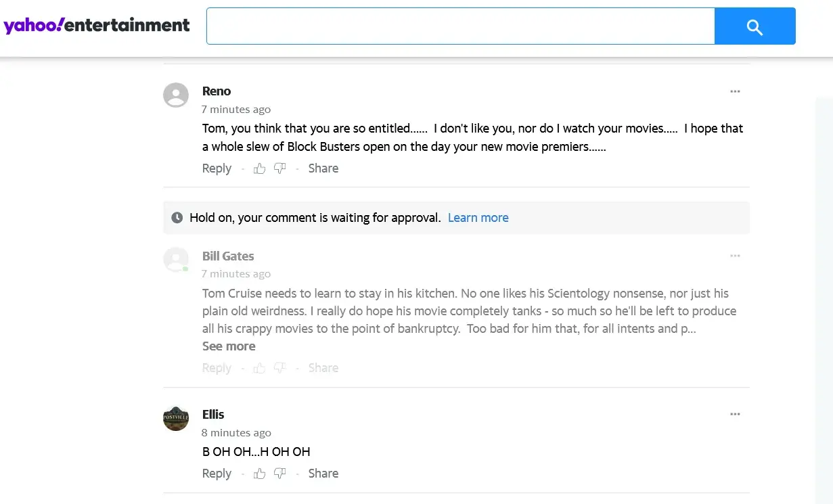Click Learn more about comment approval
Screen dimensions: 833x504
(x=478, y=218)
